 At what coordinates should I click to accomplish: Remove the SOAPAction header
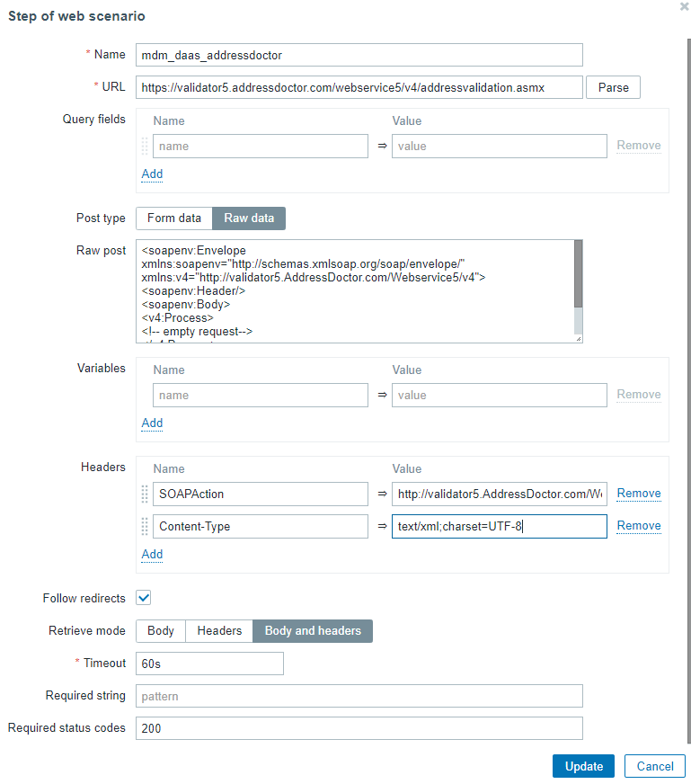pos(638,494)
